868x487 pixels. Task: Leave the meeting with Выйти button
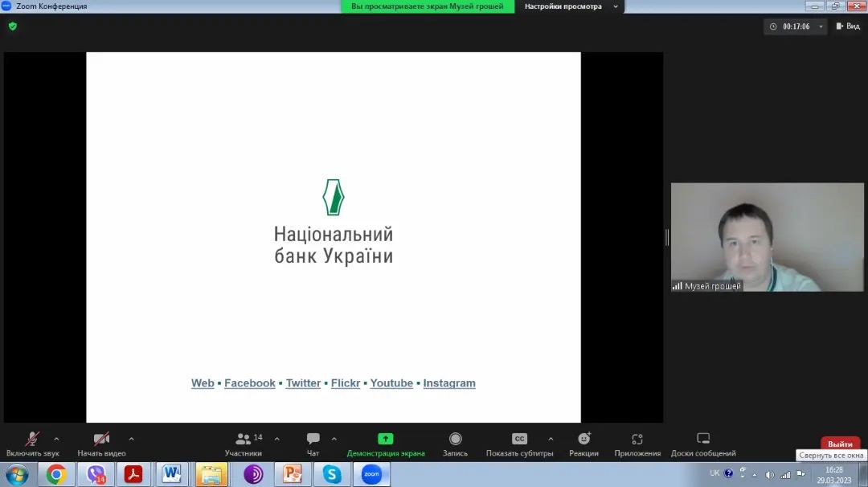coord(839,444)
